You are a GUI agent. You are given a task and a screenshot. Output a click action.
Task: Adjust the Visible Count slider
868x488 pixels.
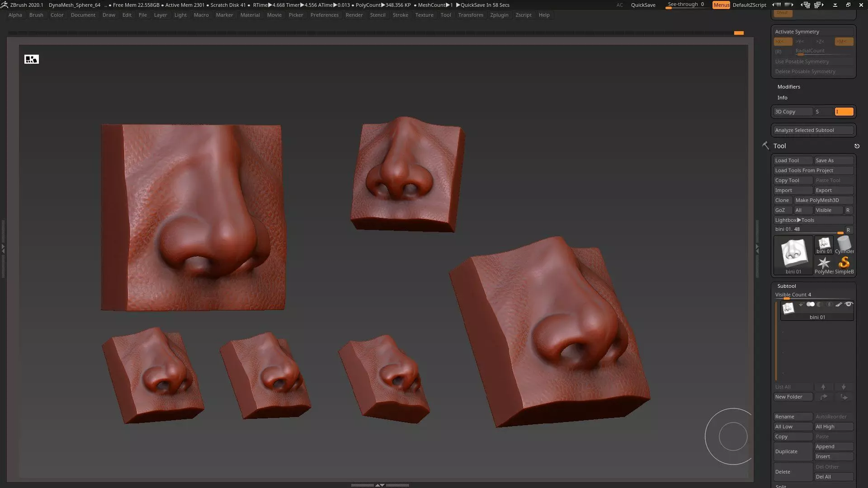pos(813,296)
